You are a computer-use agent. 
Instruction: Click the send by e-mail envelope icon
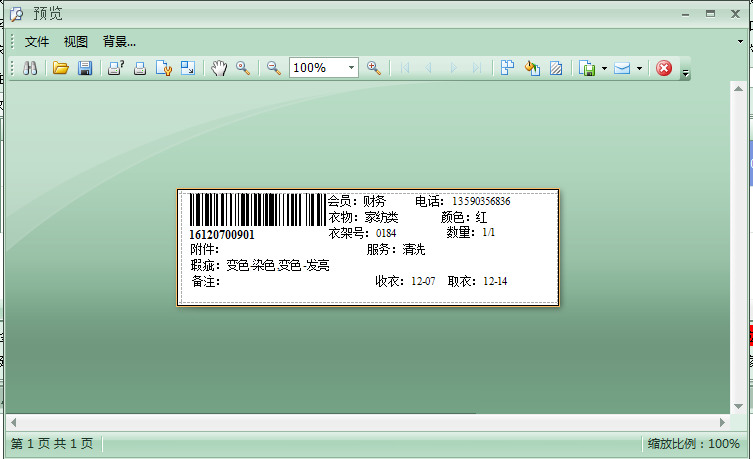point(622,68)
